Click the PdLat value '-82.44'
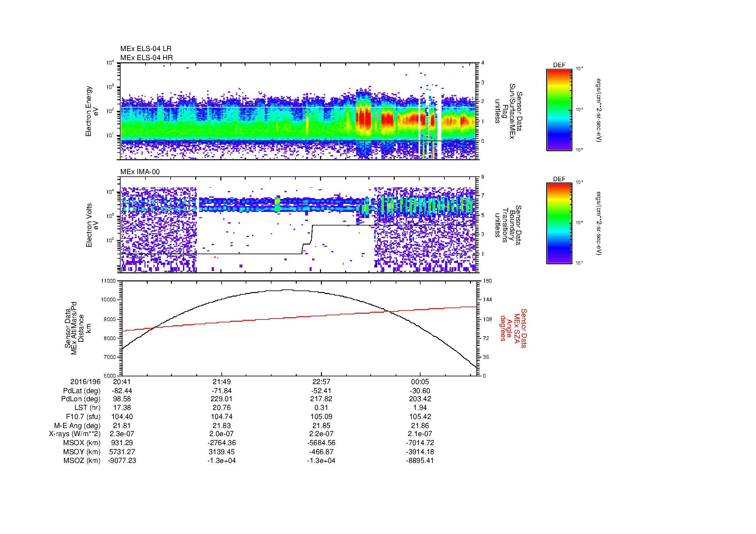 coord(122,391)
